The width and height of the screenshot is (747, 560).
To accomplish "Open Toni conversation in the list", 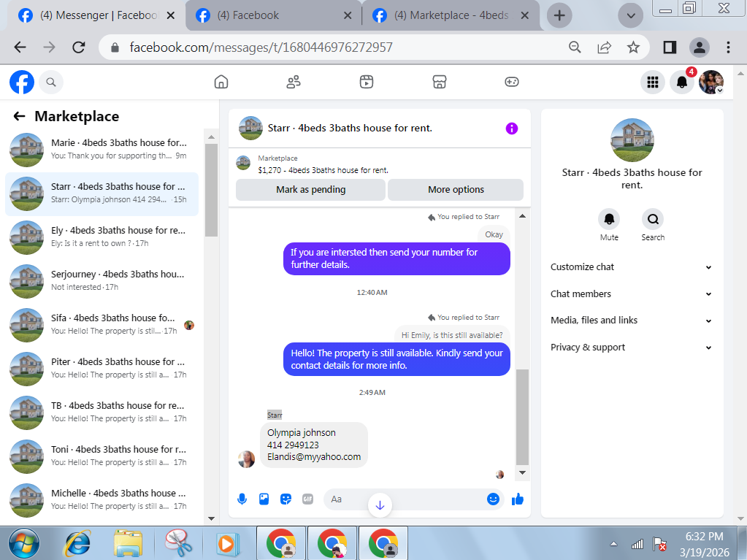I will [x=101, y=456].
